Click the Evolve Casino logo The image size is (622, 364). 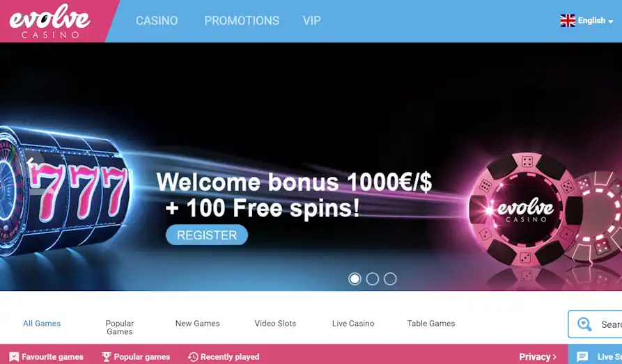(x=50, y=22)
